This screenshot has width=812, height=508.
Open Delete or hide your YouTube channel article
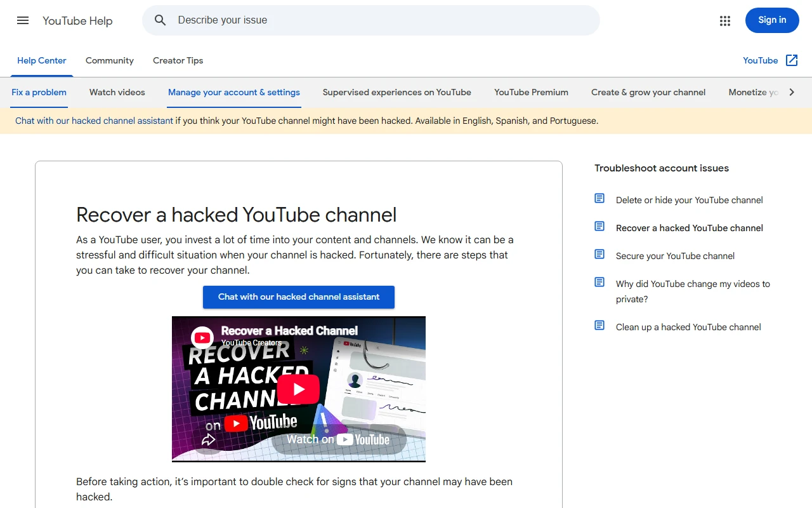click(x=690, y=200)
